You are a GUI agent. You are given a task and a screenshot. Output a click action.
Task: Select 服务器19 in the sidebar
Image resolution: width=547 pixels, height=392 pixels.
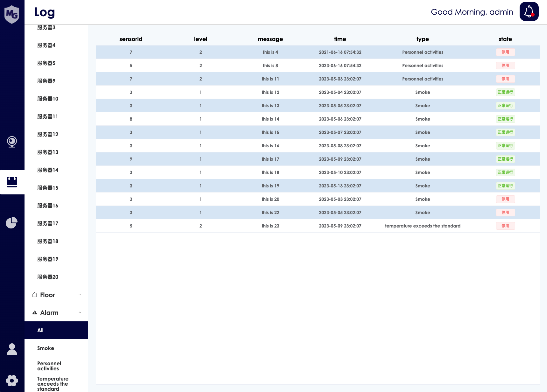48,259
